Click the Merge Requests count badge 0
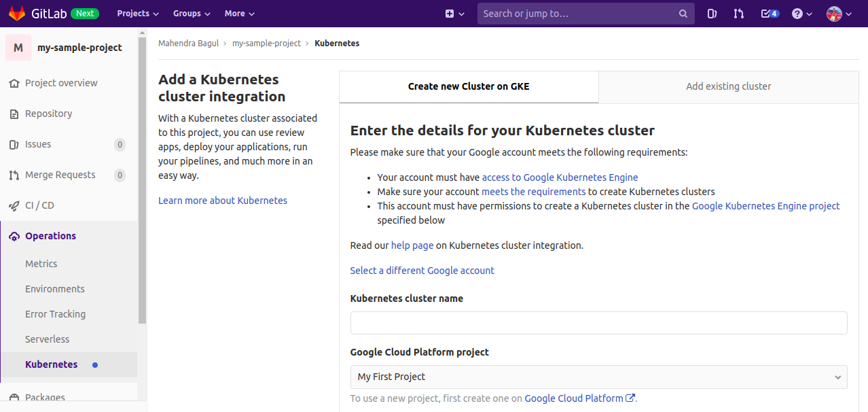This screenshot has width=868, height=412. tap(120, 175)
